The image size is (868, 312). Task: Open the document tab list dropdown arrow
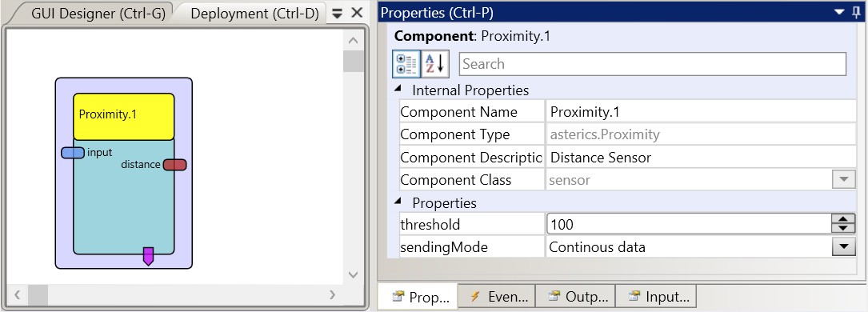tap(337, 14)
